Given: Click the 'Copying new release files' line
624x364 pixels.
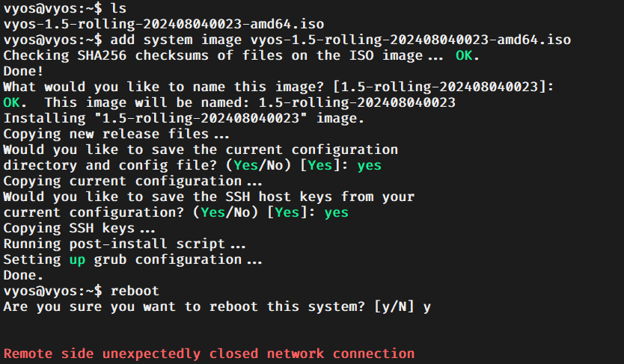Looking at the screenshot, I should tap(116, 134).
